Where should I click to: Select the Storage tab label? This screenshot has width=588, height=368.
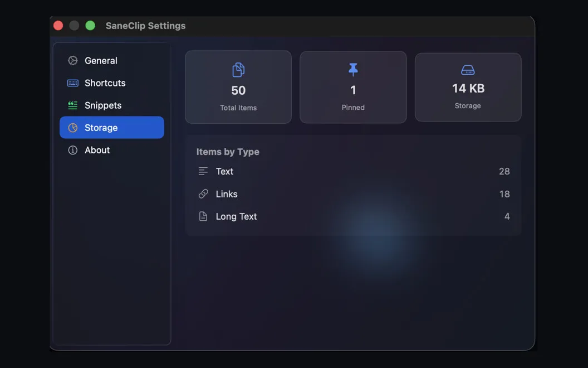tap(101, 128)
